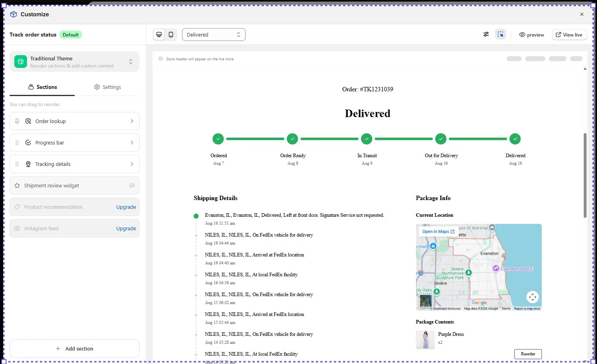Screen dimensions: 597x364
Task: Click the Out for Delivery checkmark circle
Action: (x=441, y=139)
